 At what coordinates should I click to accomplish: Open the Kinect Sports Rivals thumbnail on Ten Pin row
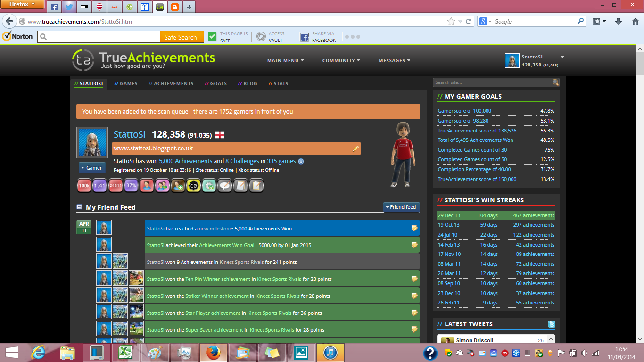120,278
